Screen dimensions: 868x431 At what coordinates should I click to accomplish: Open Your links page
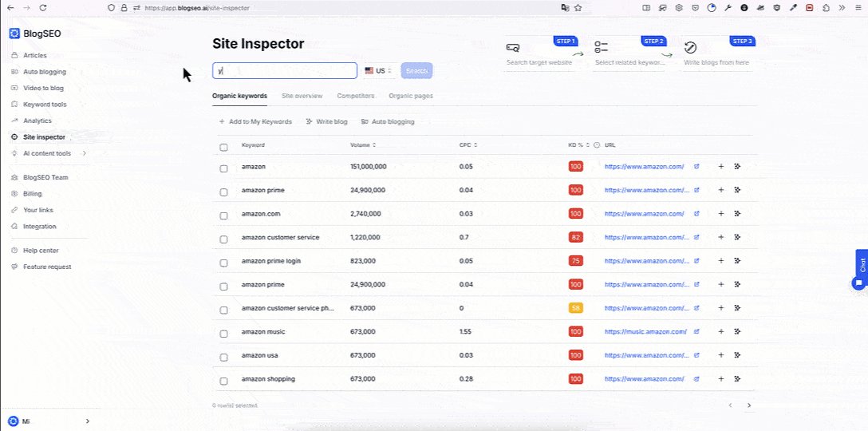point(38,210)
